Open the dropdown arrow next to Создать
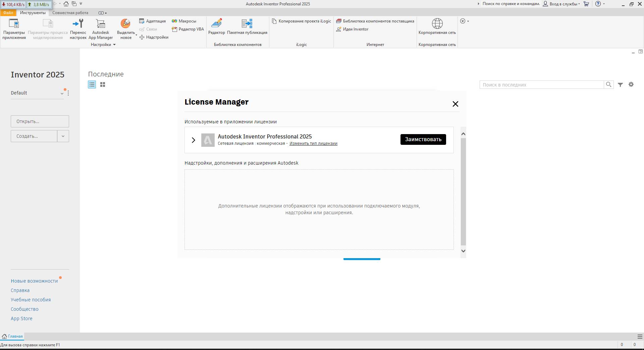The width and height of the screenshot is (644, 350). pyautogui.click(x=63, y=136)
